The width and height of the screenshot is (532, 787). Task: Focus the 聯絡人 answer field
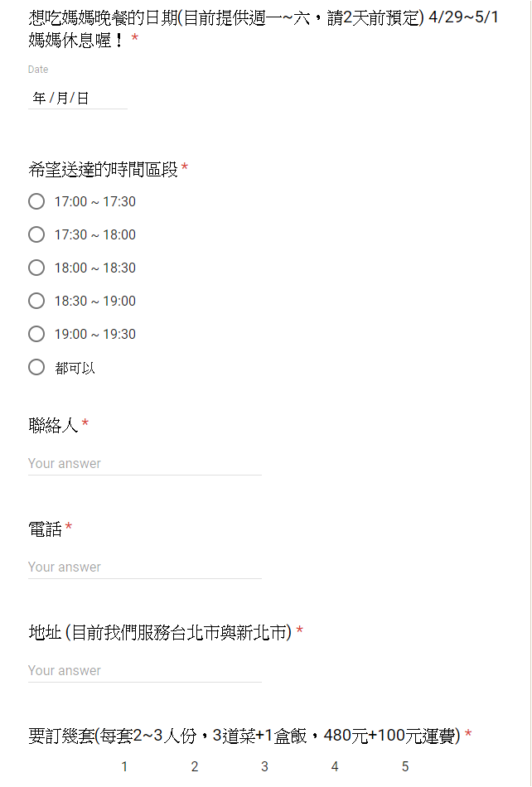click(x=144, y=463)
